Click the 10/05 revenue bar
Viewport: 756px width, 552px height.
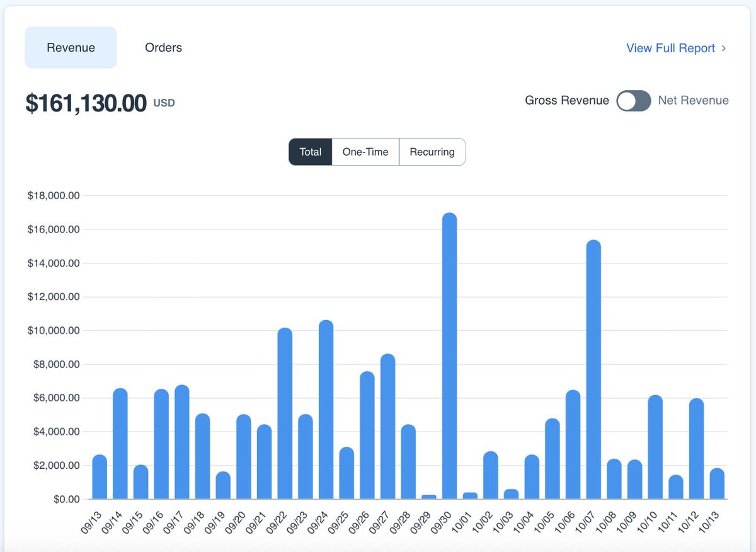click(x=553, y=459)
